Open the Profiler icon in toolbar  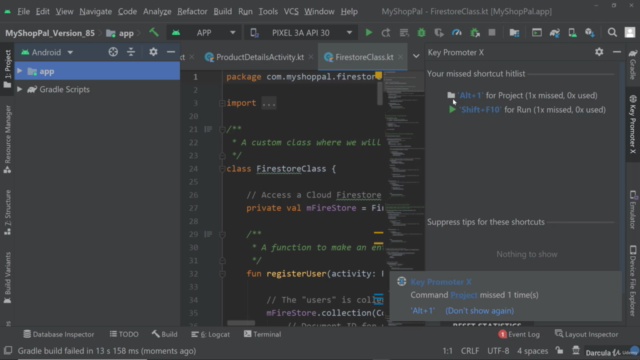click(x=457, y=33)
